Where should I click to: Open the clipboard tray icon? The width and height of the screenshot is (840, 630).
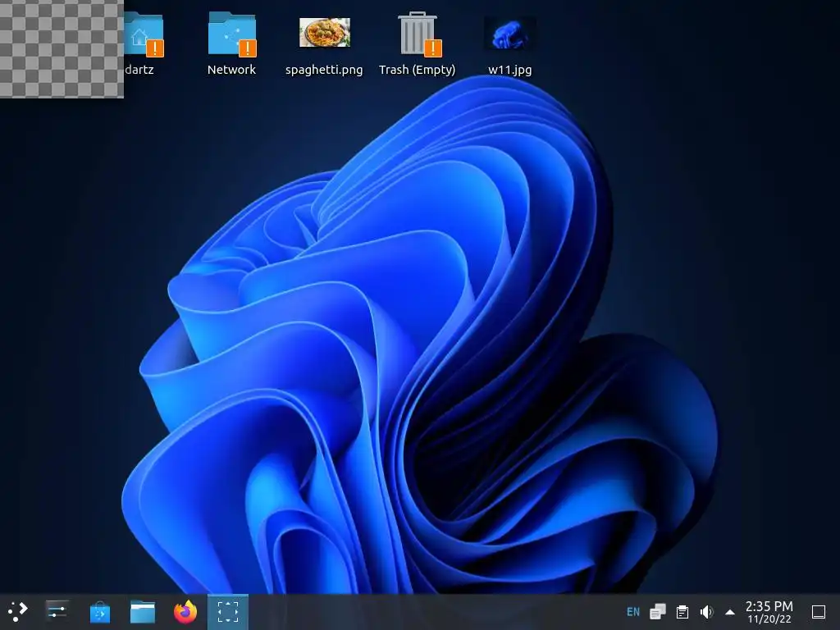[682, 611]
